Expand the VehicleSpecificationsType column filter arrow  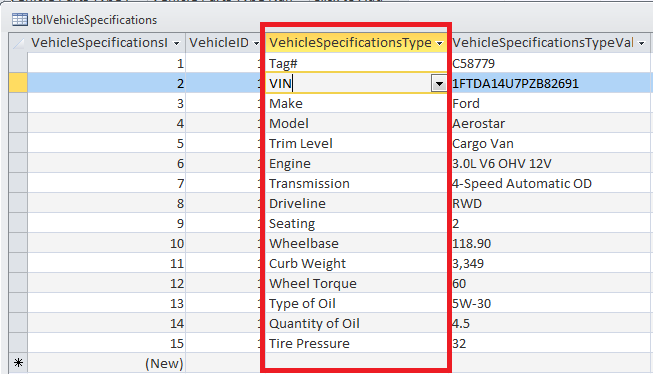pos(440,43)
